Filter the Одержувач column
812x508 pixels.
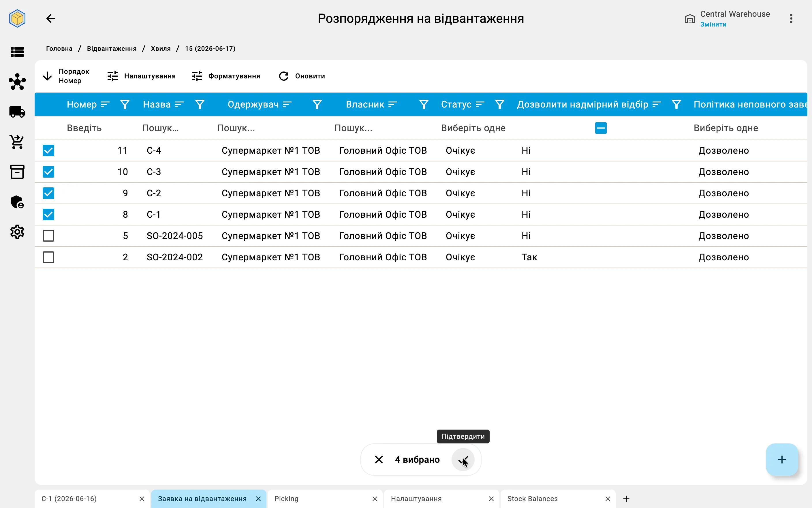point(317,104)
